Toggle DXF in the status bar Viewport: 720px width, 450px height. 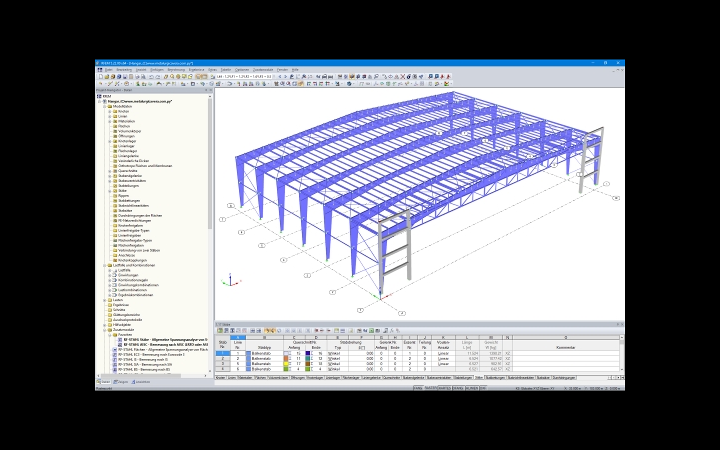[x=484, y=388]
